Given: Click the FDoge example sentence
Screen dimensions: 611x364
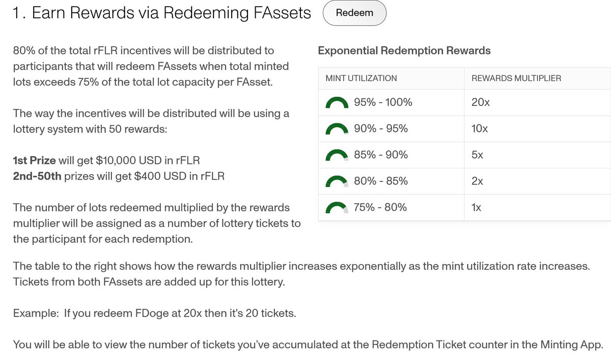Looking at the screenshot, I should click(154, 313).
